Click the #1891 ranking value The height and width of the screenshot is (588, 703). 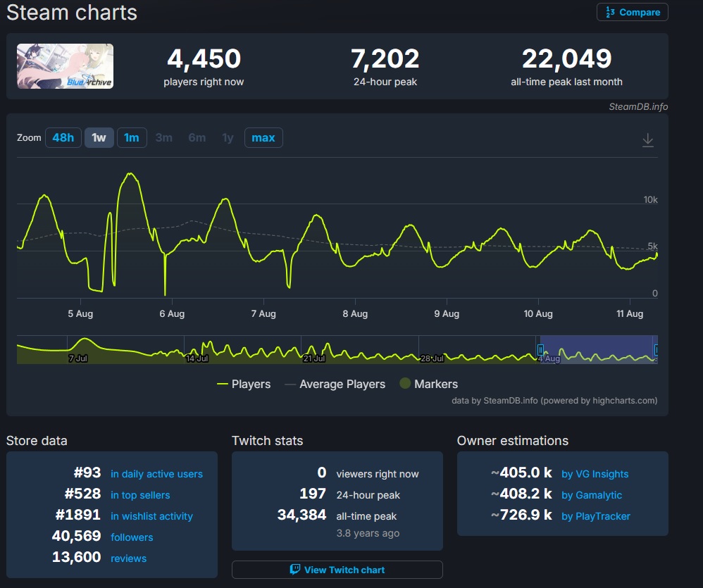coord(78,515)
